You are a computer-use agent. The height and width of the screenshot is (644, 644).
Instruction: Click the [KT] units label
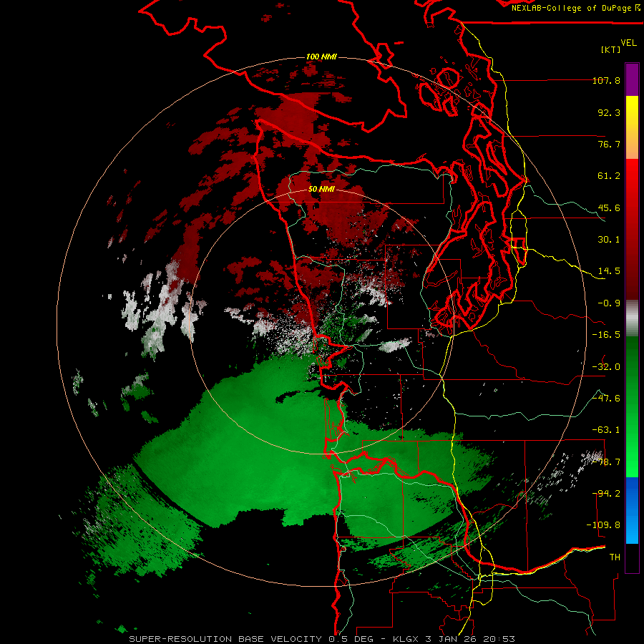click(611, 49)
